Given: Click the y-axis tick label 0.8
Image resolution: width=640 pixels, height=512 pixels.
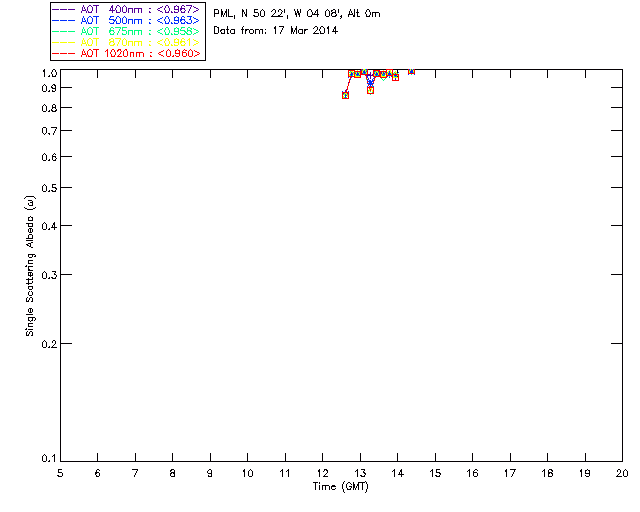Looking at the screenshot, I should (49, 108).
